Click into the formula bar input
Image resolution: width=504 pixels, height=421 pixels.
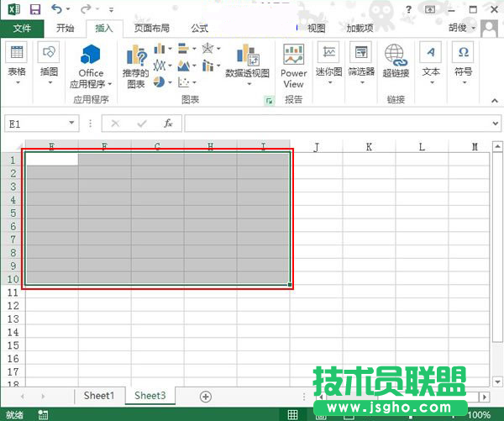[338, 124]
